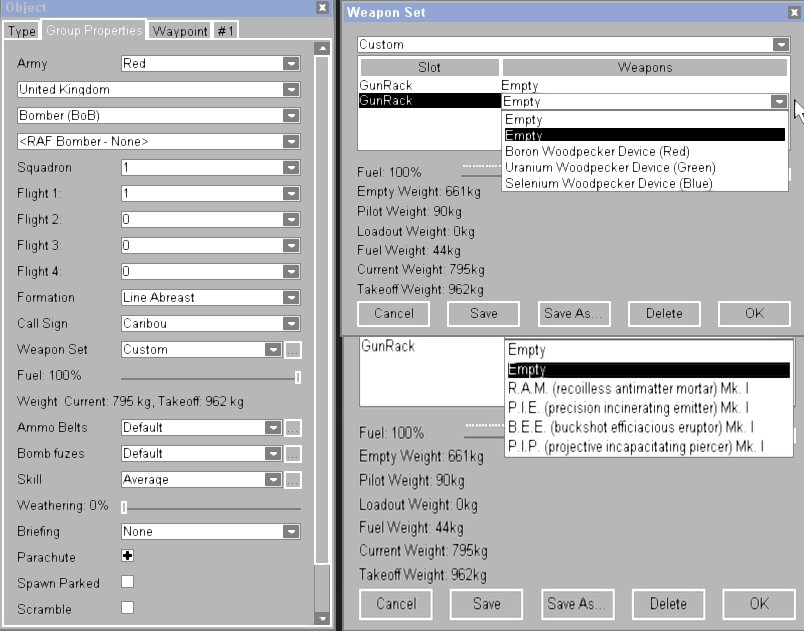Open the Custom preset dropdown in Weapon Set

pyautogui.click(x=573, y=45)
